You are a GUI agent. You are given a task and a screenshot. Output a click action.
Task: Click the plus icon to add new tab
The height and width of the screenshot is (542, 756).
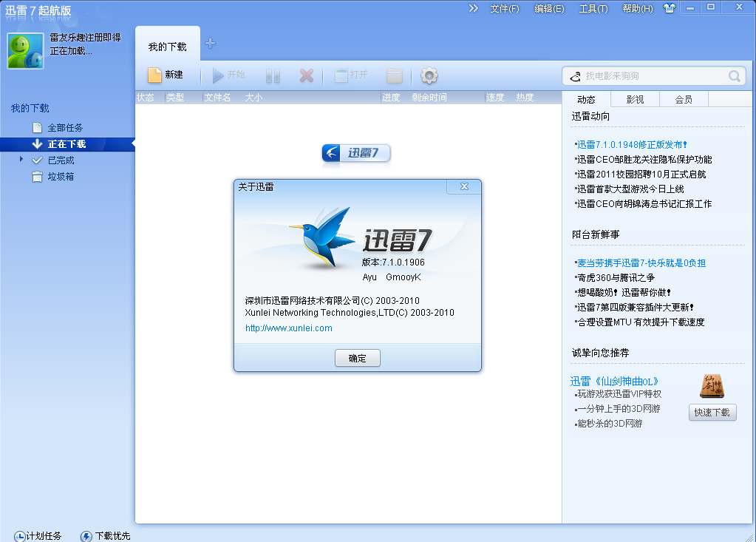click(x=210, y=44)
